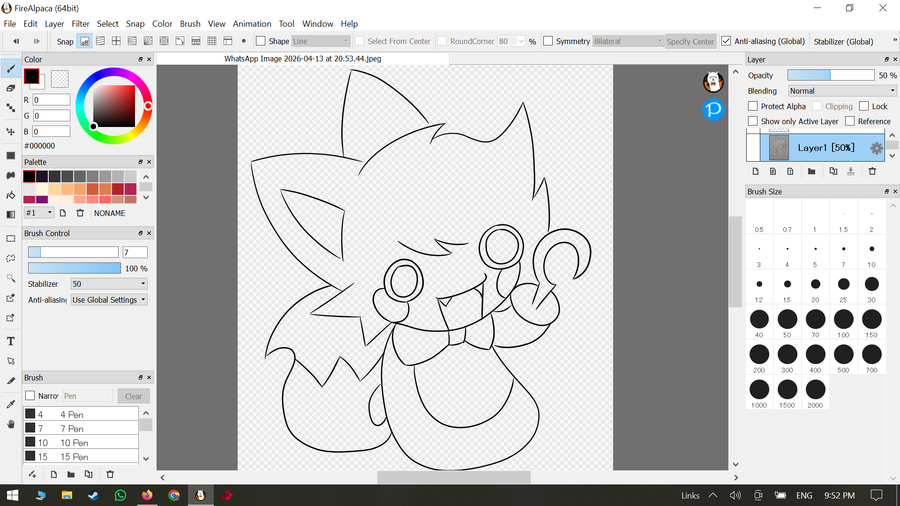This screenshot has width=900, height=506.
Task: Click Stabilizer (Global) button
Action: (x=843, y=41)
